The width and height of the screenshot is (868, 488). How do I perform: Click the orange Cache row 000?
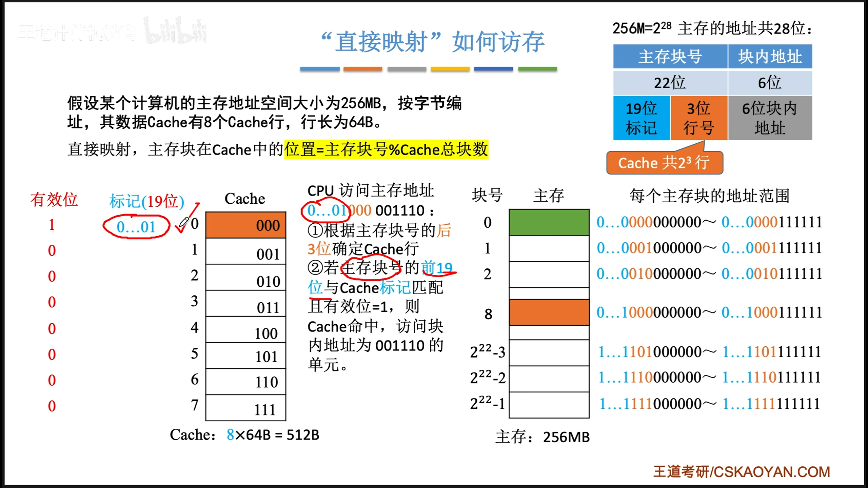(x=246, y=225)
